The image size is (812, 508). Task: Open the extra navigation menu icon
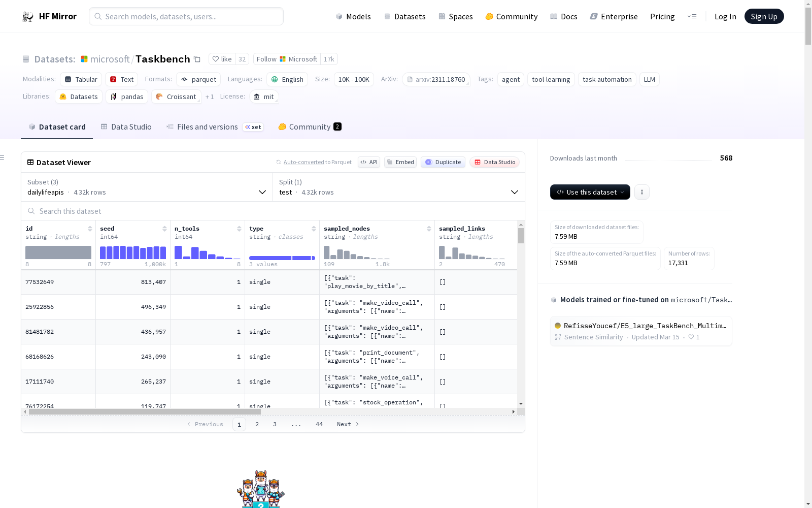[x=692, y=16]
